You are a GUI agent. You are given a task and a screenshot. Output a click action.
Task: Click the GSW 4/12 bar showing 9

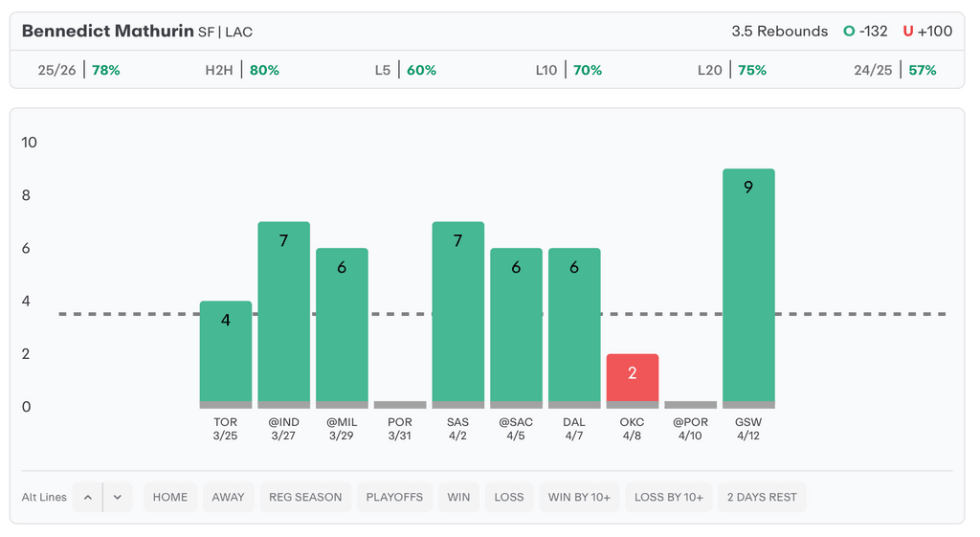coord(748,287)
